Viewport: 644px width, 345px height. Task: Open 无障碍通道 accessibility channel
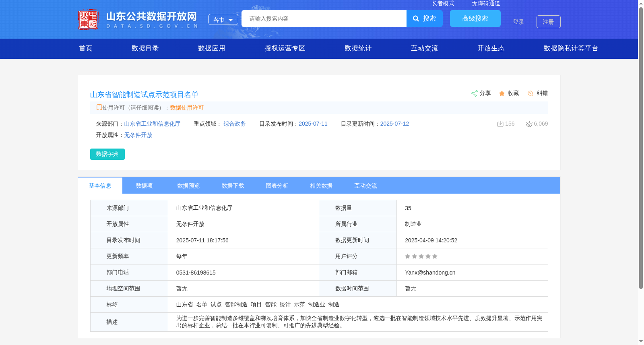(x=486, y=3)
